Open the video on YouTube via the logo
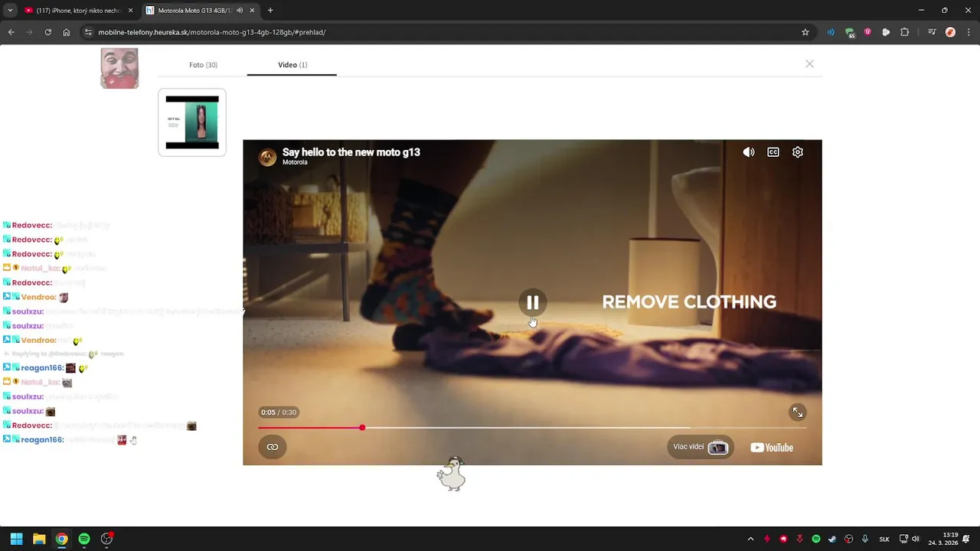The image size is (980, 551). click(x=772, y=448)
